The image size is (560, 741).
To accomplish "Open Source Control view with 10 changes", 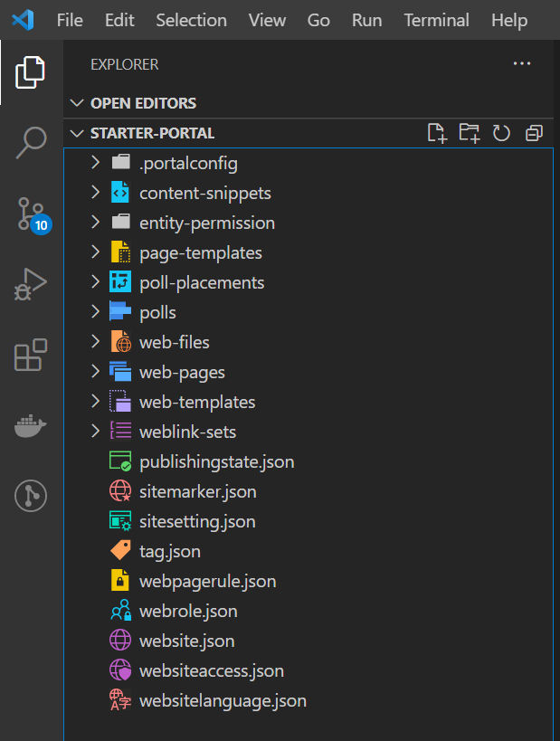I will click(31, 214).
